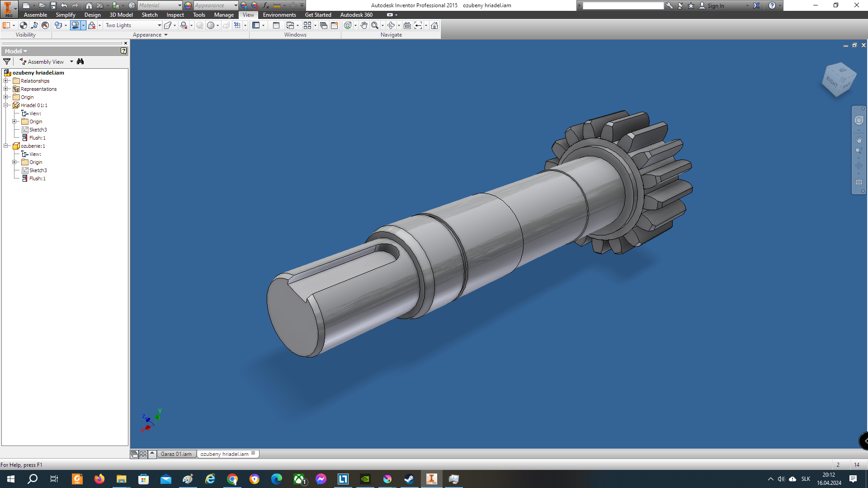Image resolution: width=868 pixels, height=488 pixels.
Task: Toggle the Shadows button
Action: click(x=75, y=25)
